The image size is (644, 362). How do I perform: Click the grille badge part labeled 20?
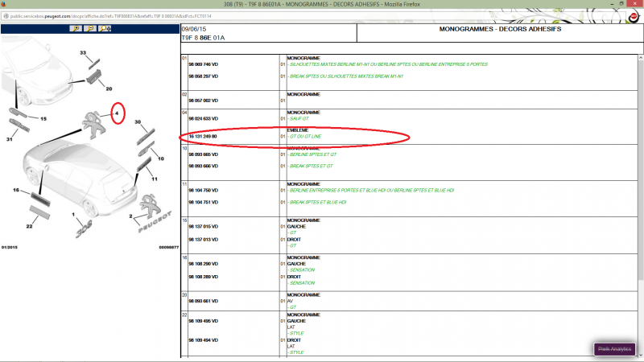(93, 77)
